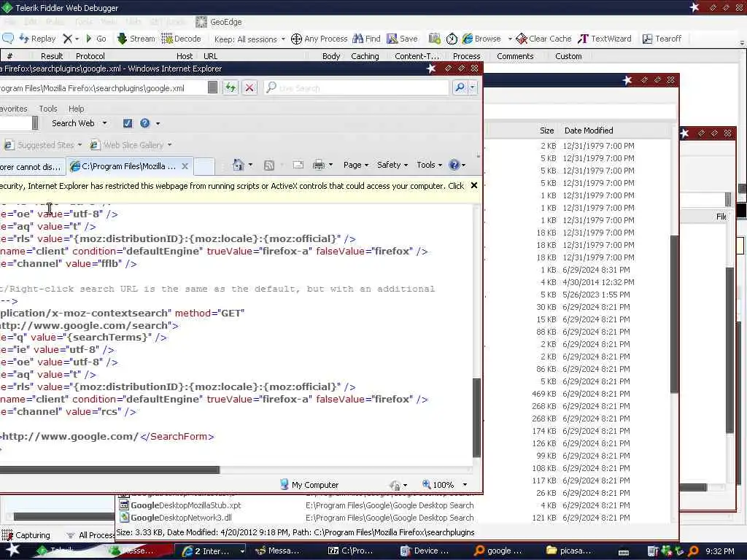This screenshot has height=560, width=747.
Task: Toggle Stream mode in Fiddler
Action: click(x=136, y=39)
